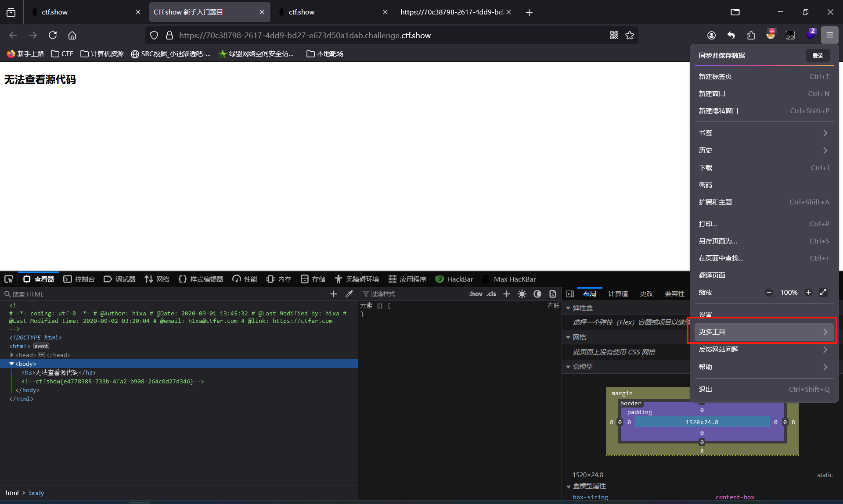Collapse the 网格 grid section
Image resolution: width=843 pixels, height=504 pixels.
(568, 337)
